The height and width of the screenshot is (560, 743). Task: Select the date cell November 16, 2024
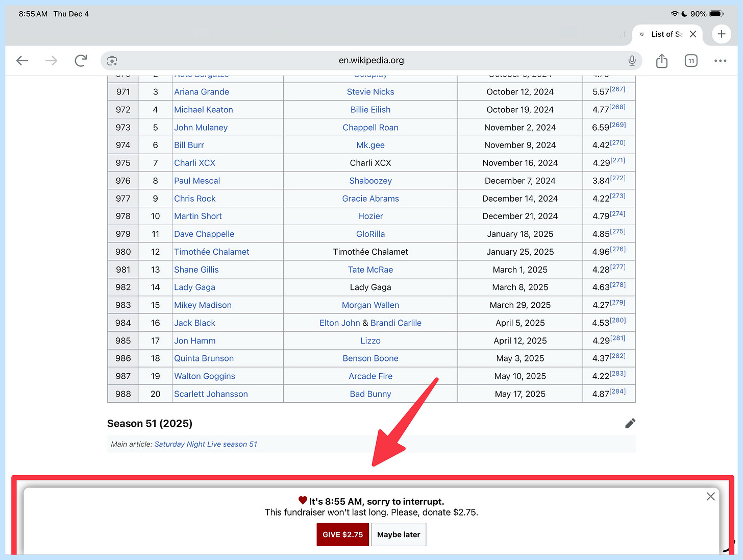click(520, 163)
